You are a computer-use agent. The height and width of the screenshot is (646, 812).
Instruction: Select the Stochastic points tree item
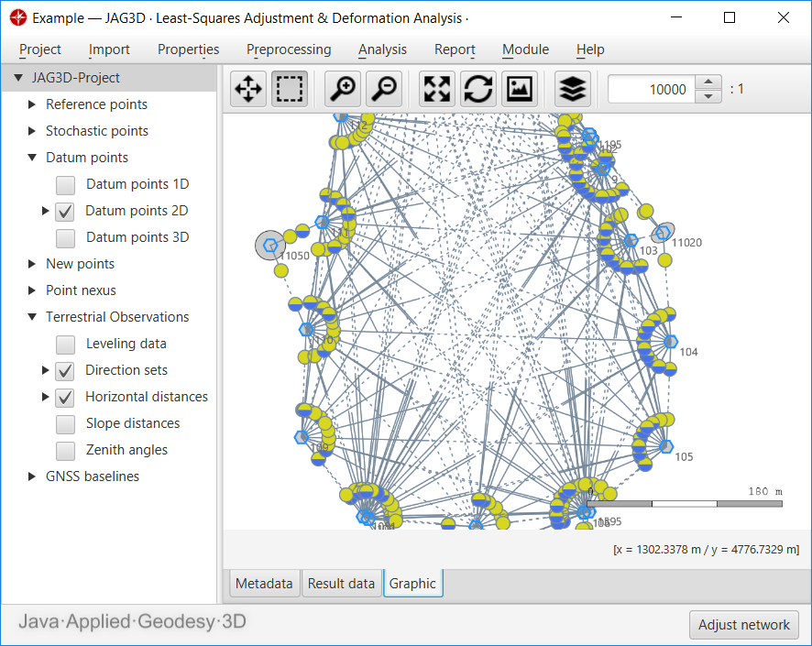click(97, 131)
